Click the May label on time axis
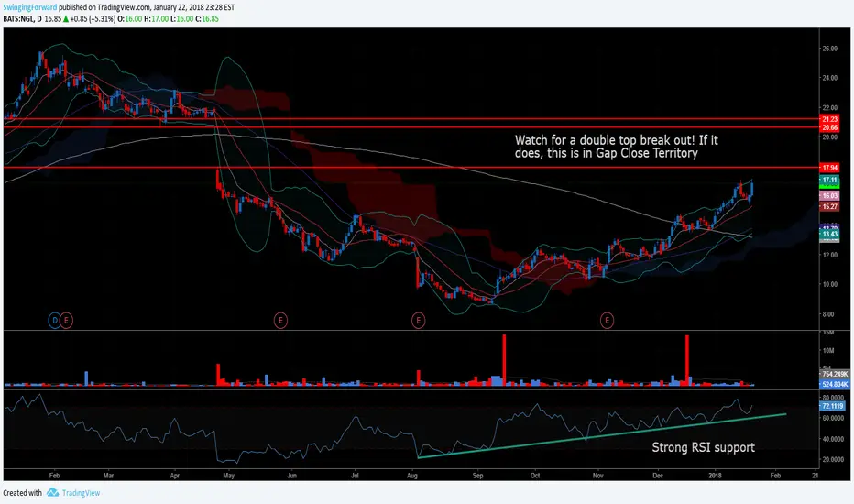This screenshot has height=504, width=854. tap(229, 476)
